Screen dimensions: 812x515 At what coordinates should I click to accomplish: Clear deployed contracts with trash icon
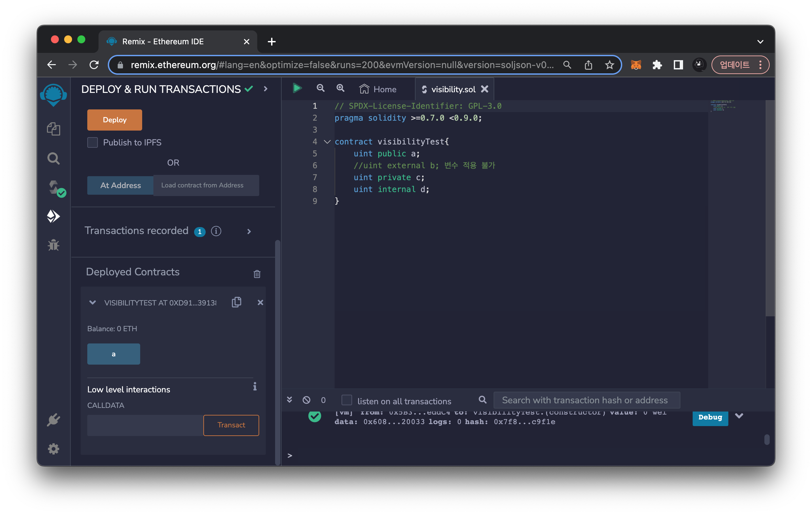click(257, 274)
